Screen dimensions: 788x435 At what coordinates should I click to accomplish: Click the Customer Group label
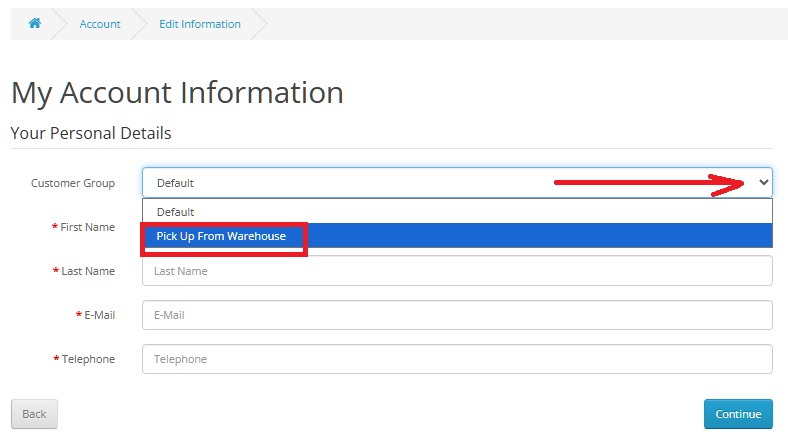tap(73, 183)
